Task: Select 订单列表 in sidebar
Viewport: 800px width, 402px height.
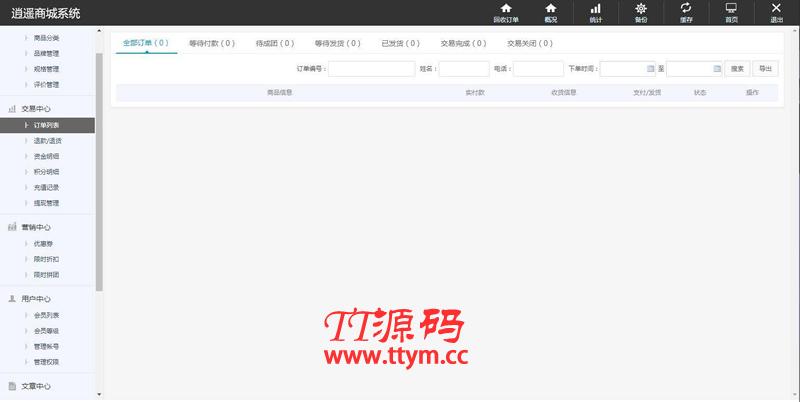Action: [47, 125]
